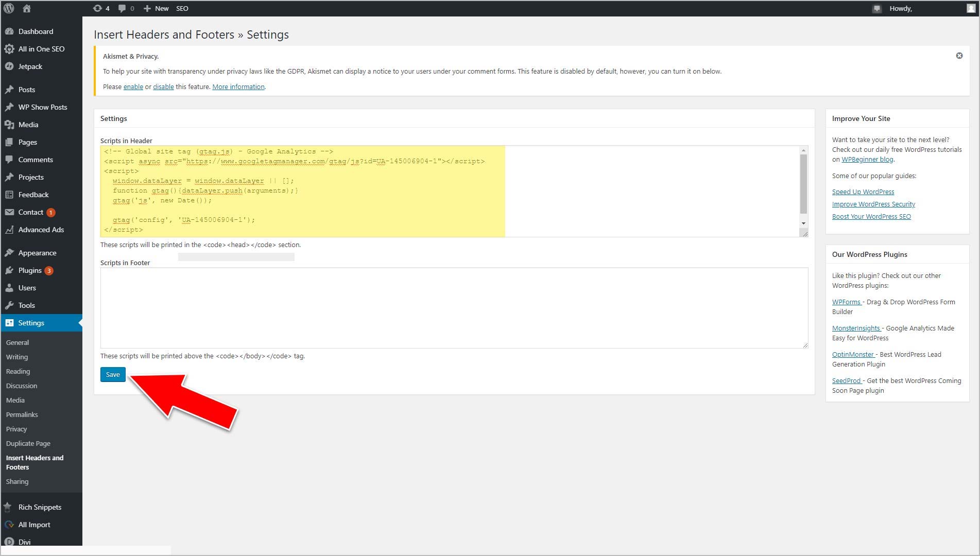980x556 pixels.
Task: Open Feedback menu item
Action: [x=41, y=195]
